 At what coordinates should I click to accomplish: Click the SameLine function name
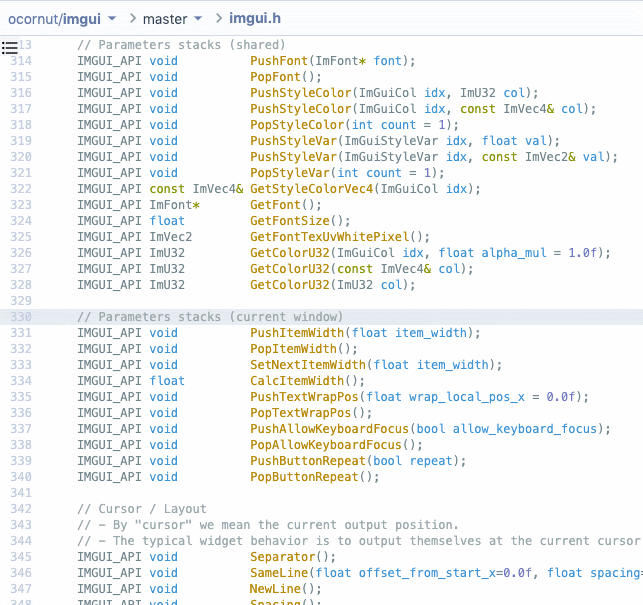coord(279,573)
